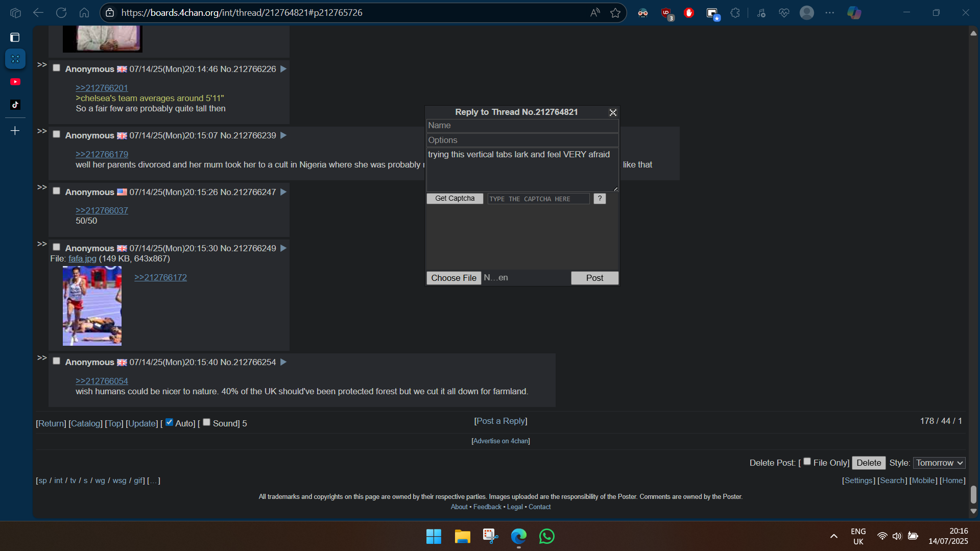Click the Choose File button

[453, 278]
